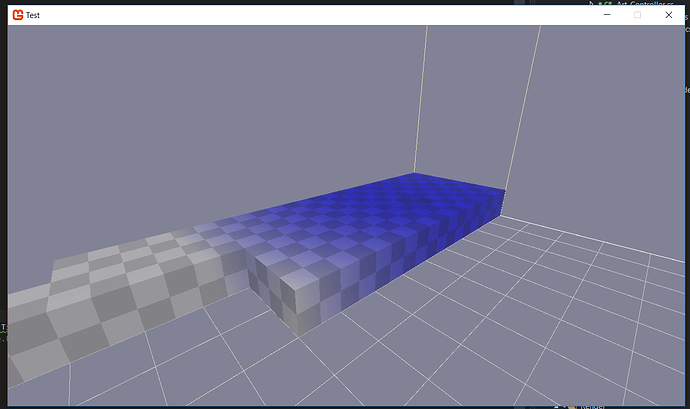Minimize the Test window
The height and width of the screenshot is (409, 690).
tap(607, 15)
